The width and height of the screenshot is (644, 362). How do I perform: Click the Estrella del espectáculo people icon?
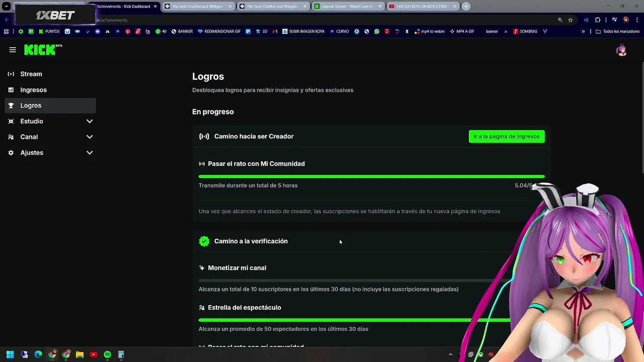[202, 308]
